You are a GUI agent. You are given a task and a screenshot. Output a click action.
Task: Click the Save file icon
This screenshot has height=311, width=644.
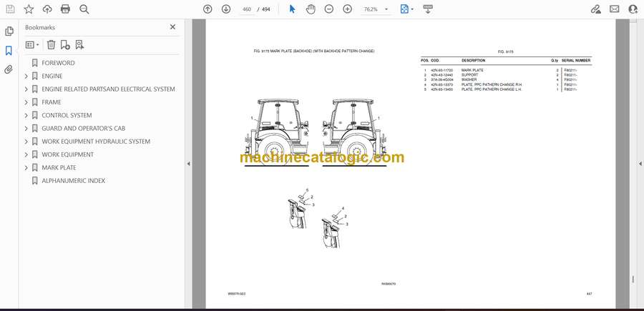pyautogui.click(x=10, y=9)
